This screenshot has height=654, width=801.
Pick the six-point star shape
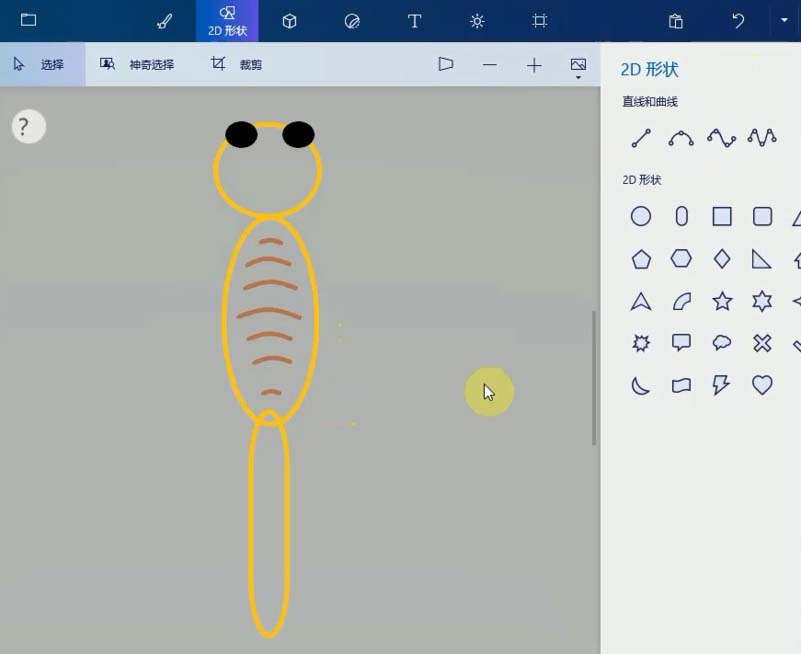[x=762, y=301]
